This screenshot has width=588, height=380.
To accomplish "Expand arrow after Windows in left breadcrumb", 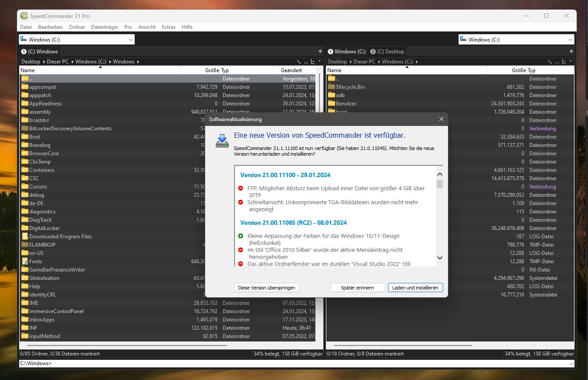I will 138,62.
